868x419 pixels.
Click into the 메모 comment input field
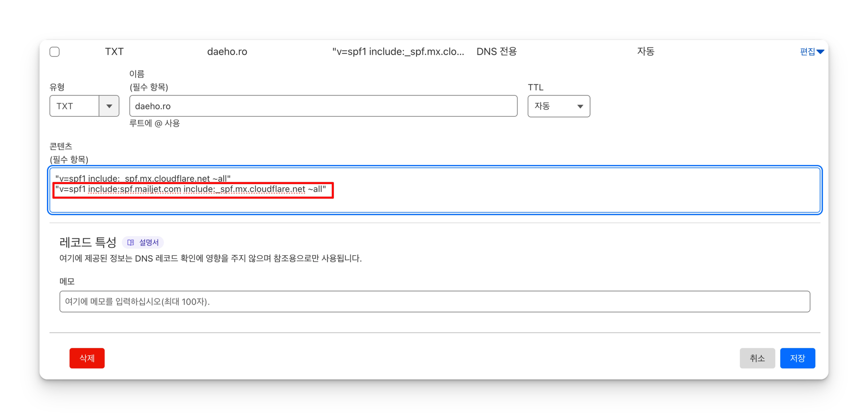point(434,301)
